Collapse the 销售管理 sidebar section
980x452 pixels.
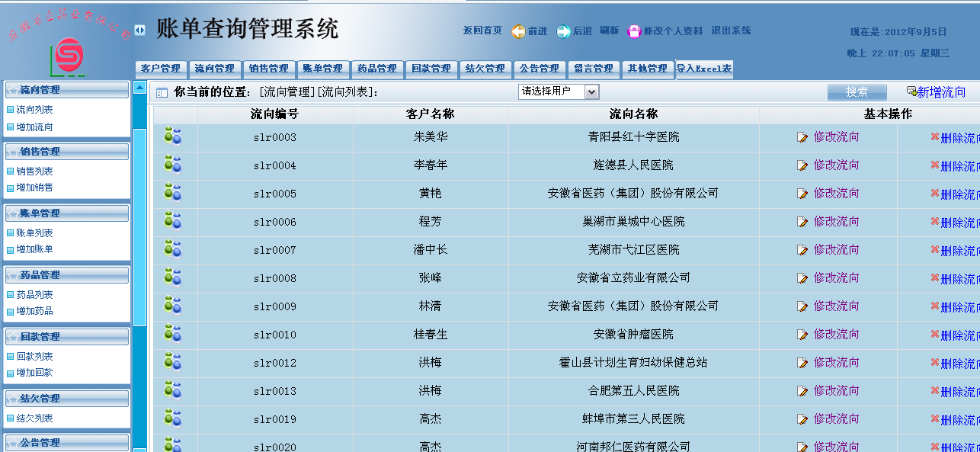pos(67,151)
